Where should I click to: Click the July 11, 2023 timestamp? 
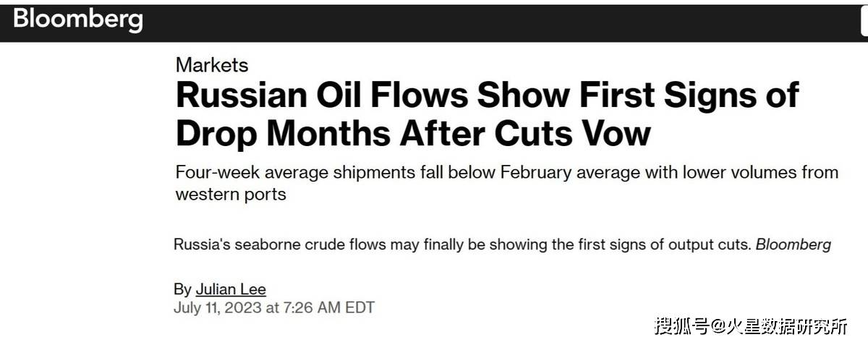tap(274, 307)
